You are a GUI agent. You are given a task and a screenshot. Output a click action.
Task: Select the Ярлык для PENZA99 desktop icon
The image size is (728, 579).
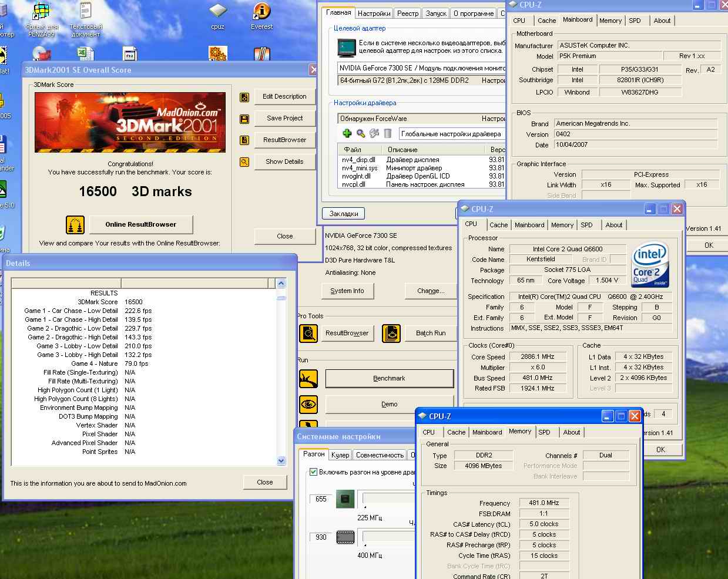[x=42, y=19]
